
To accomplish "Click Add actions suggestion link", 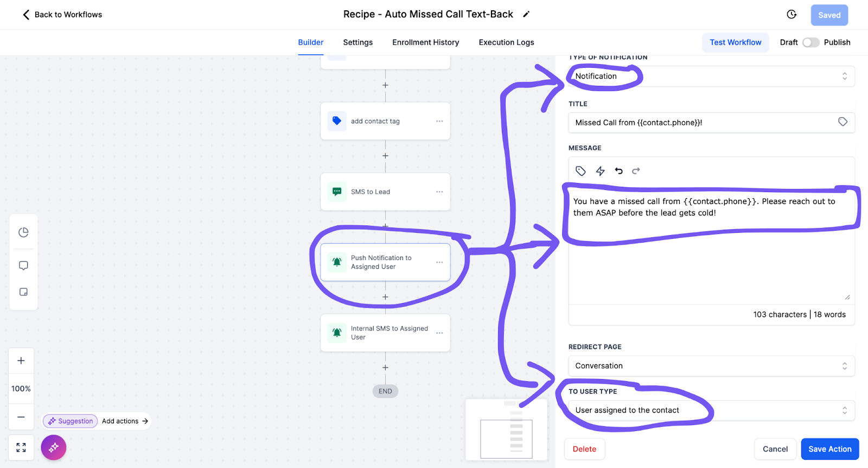I will (x=125, y=421).
